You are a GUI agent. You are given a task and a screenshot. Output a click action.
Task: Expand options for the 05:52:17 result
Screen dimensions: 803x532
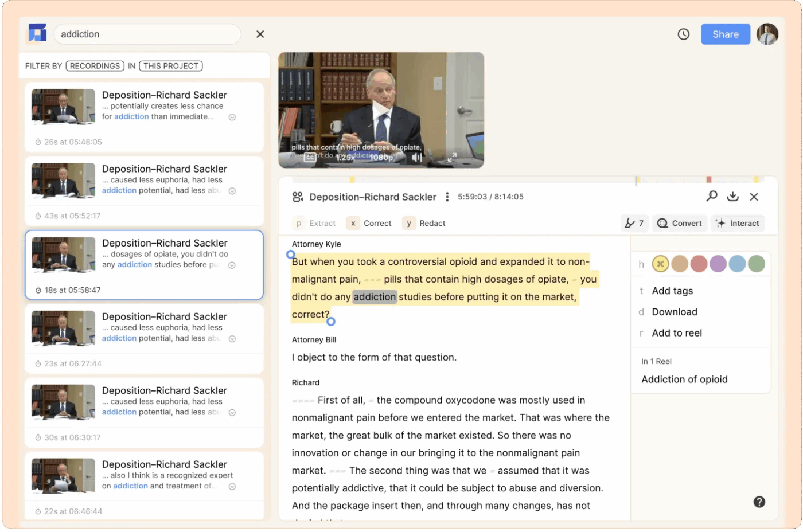[x=232, y=191]
